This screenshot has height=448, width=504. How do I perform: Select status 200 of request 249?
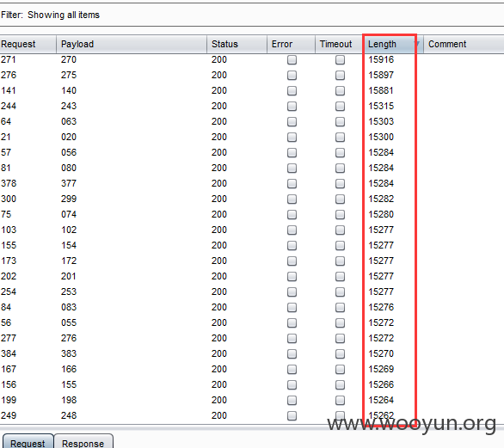(219, 415)
